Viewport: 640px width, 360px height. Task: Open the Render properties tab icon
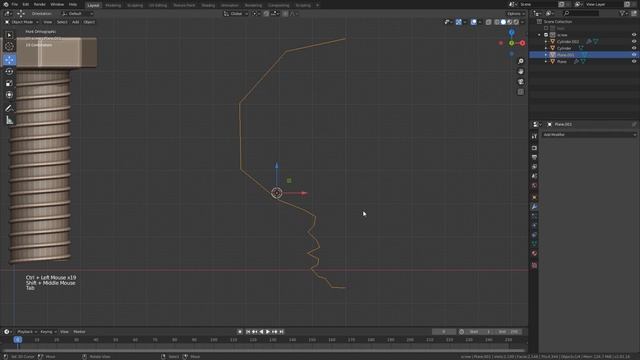(x=534, y=148)
